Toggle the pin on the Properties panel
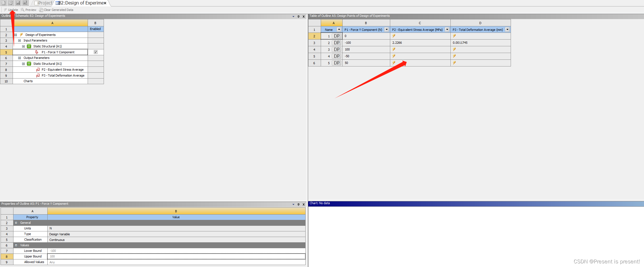 point(299,204)
